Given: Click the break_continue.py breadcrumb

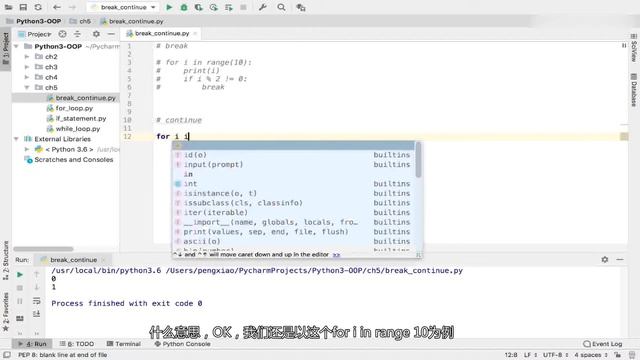Looking at the screenshot, I should (132, 21).
